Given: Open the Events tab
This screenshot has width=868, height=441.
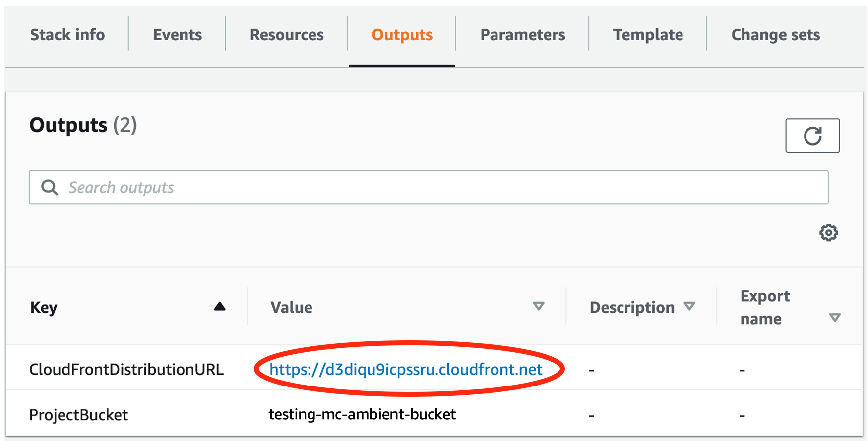Looking at the screenshot, I should pyautogui.click(x=178, y=34).
